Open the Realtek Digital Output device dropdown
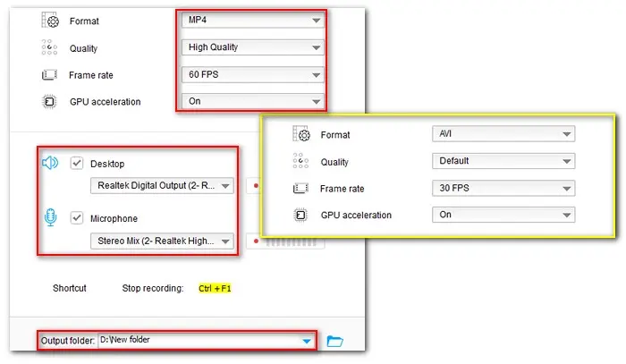Viewport: 626px width, 364px height. coord(162,186)
